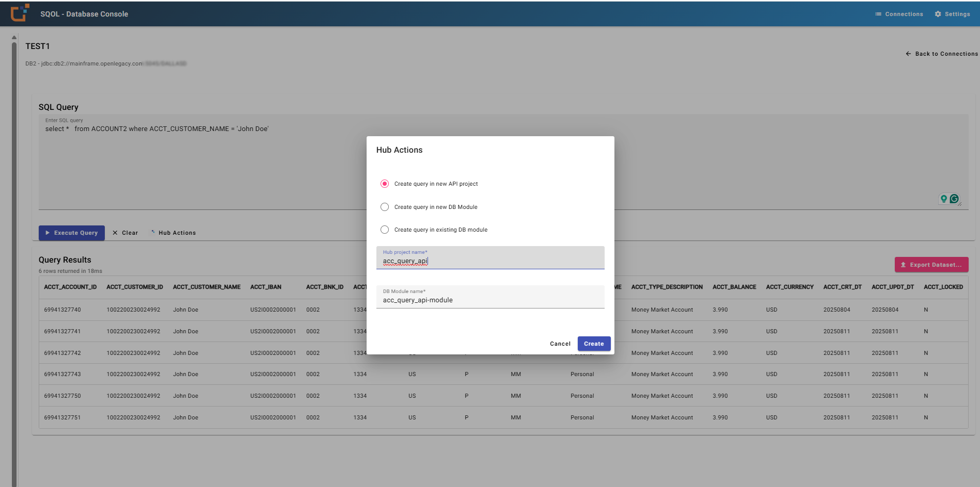
Task: Click the upload icon on Export Dataset
Action: pos(903,265)
